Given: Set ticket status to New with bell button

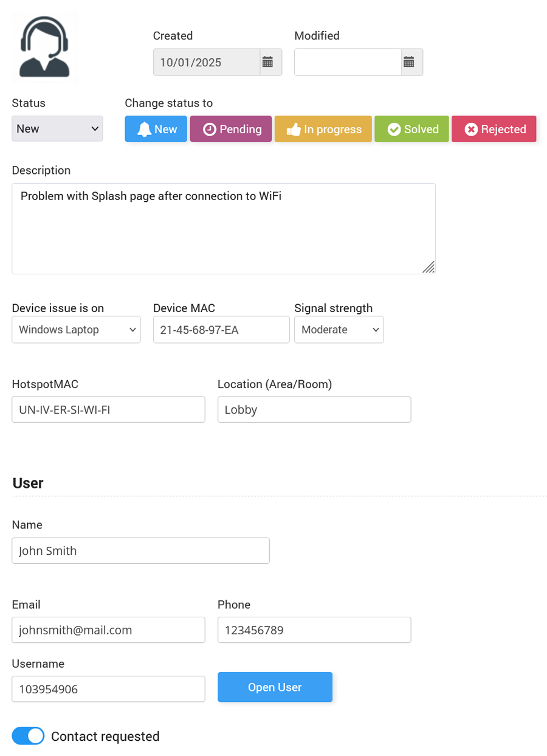Looking at the screenshot, I should pos(156,129).
